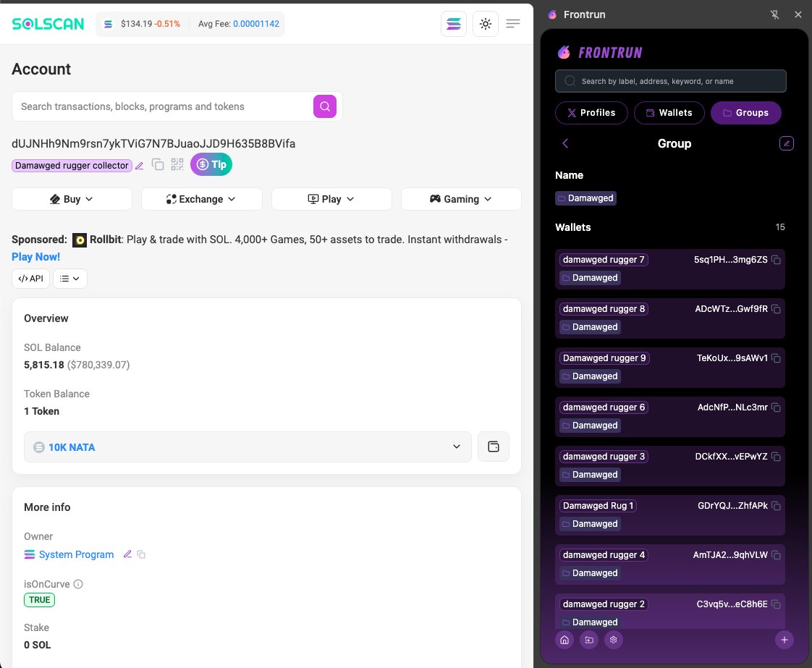Expand the Buy dropdown
This screenshot has height=668, width=812.
(x=72, y=199)
